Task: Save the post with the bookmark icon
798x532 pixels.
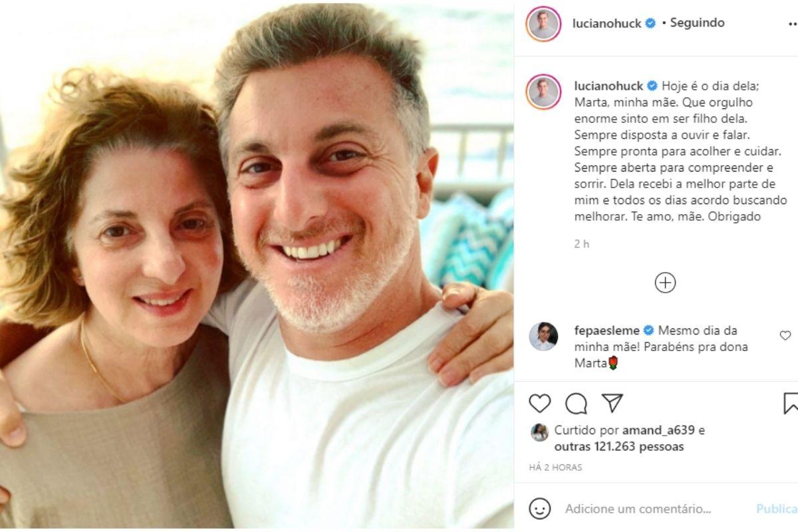Action: click(x=791, y=404)
